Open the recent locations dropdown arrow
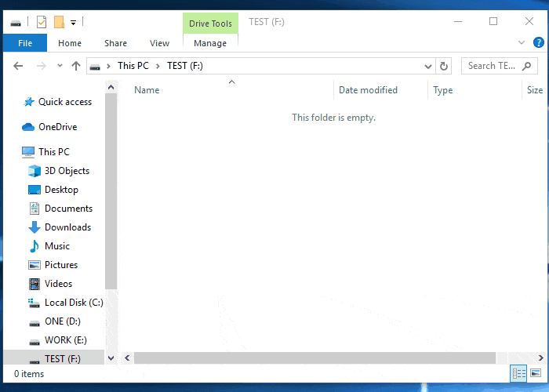 point(60,67)
